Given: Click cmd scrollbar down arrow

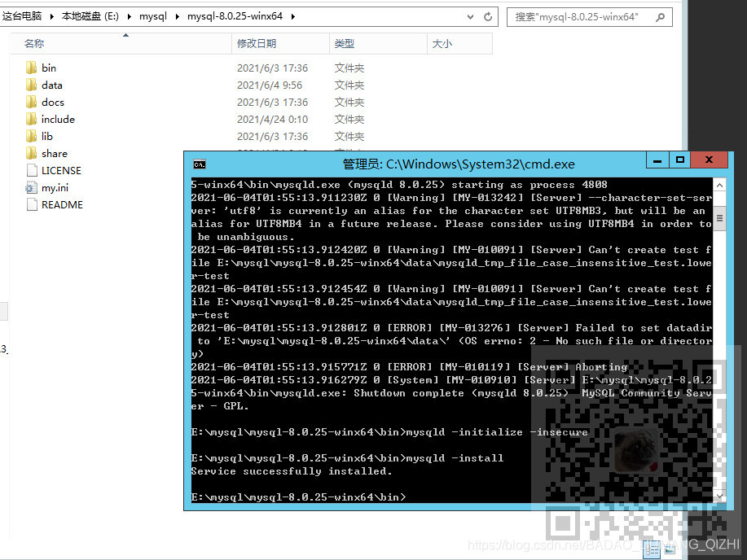Looking at the screenshot, I should tap(719, 496).
